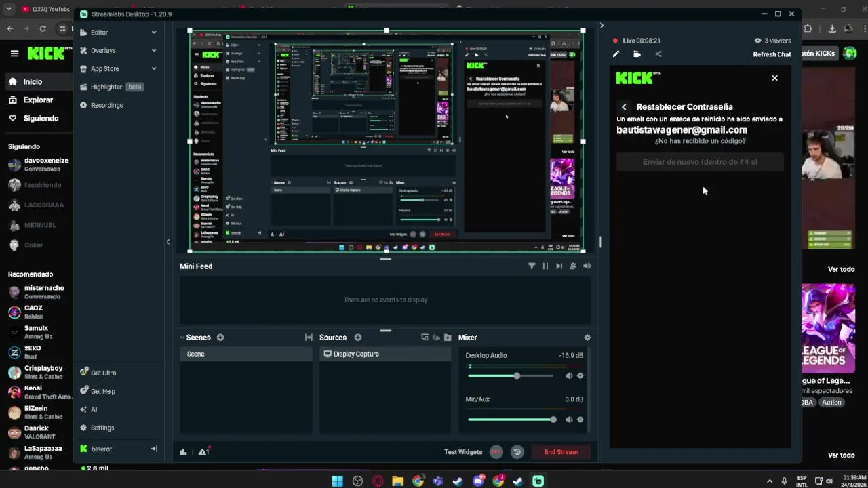Screen dimensions: 868x488
Task: Collapse the Streamlabs left sidebar arrow
Action: point(168,242)
